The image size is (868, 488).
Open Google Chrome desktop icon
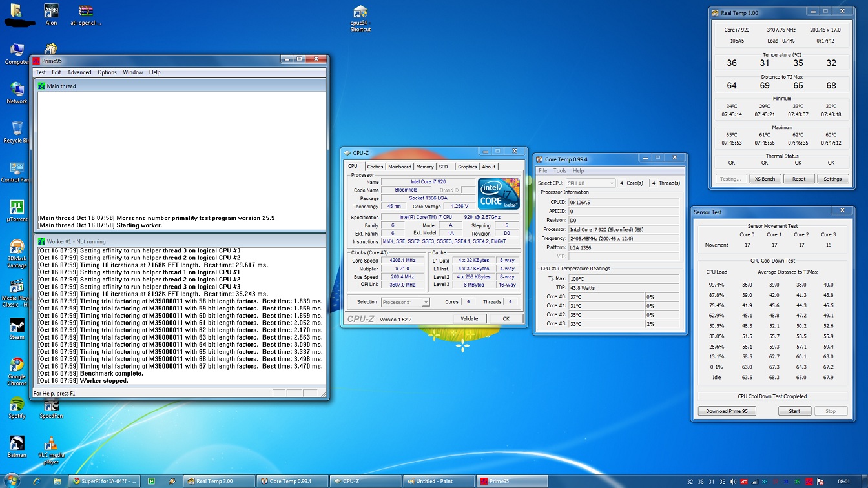click(x=17, y=371)
